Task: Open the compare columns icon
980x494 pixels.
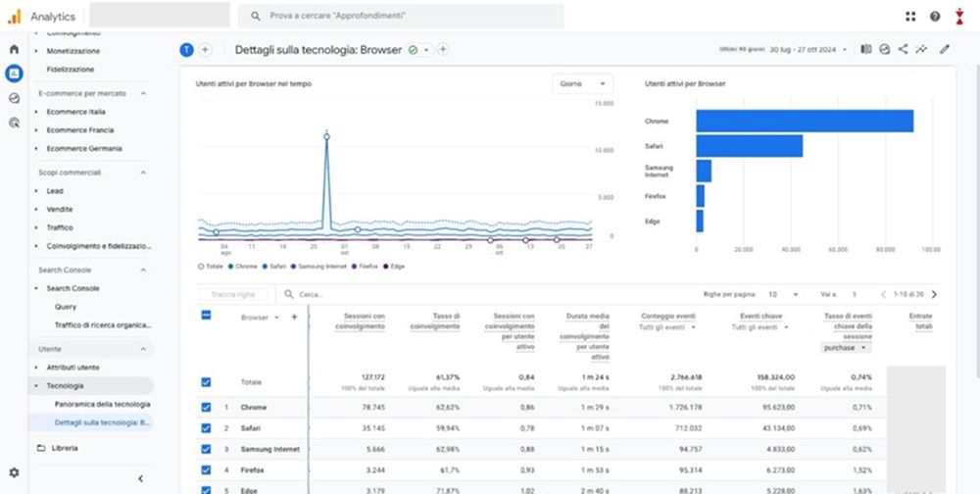Action: tap(865, 49)
